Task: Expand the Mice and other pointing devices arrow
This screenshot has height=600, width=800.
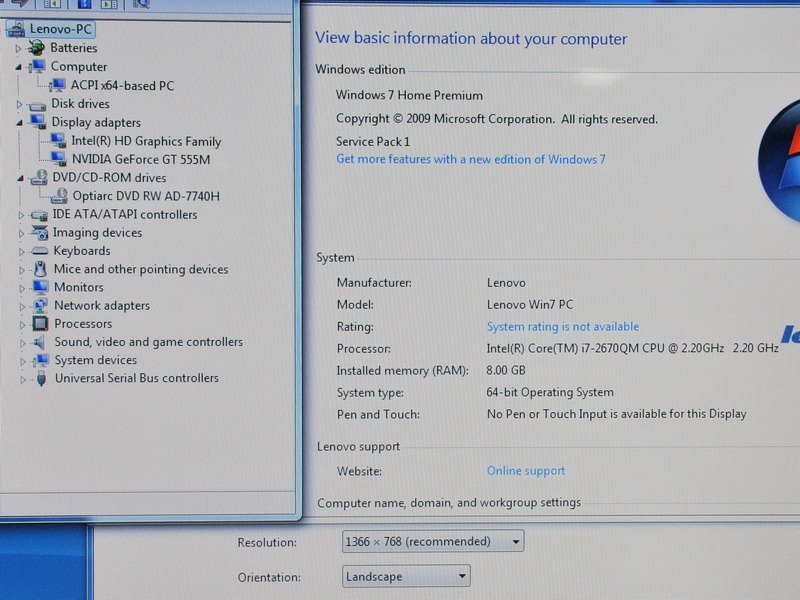Action: click(22, 270)
